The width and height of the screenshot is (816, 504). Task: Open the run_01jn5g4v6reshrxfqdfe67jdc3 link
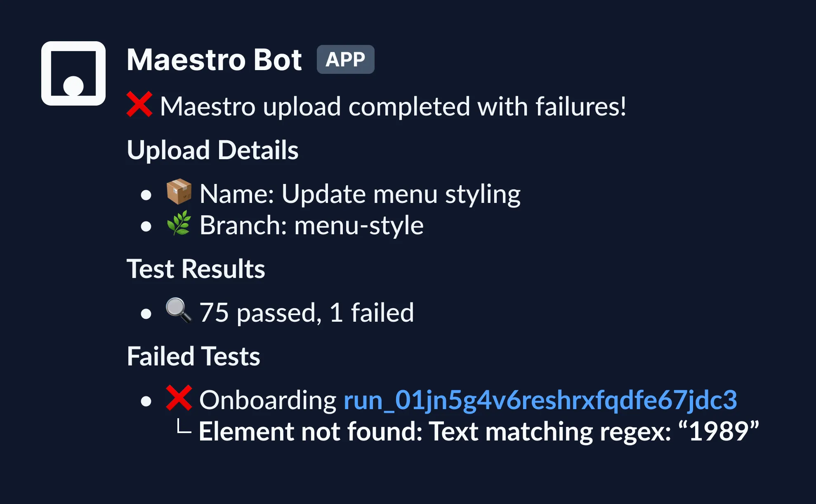coord(540,400)
